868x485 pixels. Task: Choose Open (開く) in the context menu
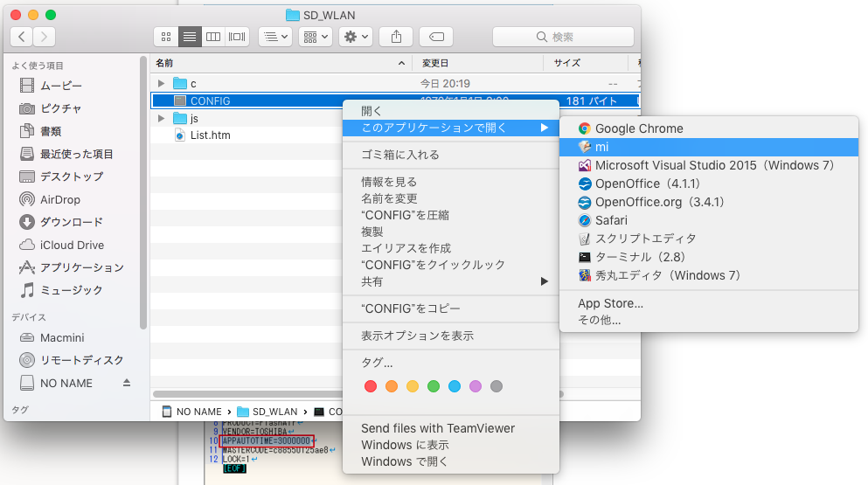point(450,111)
